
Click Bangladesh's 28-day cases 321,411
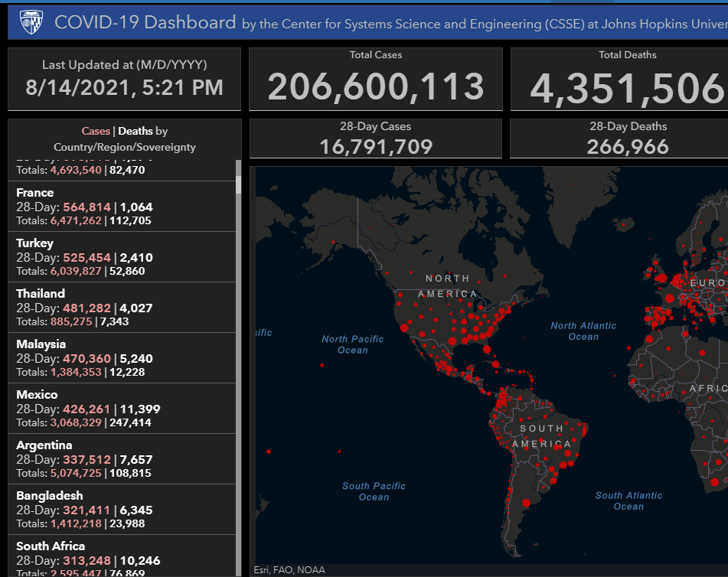(87, 510)
